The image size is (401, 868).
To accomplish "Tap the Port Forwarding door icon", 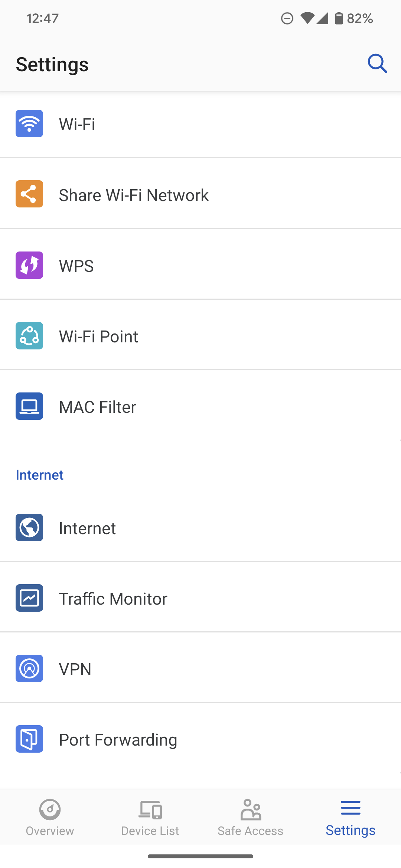I will (x=29, y=739).
